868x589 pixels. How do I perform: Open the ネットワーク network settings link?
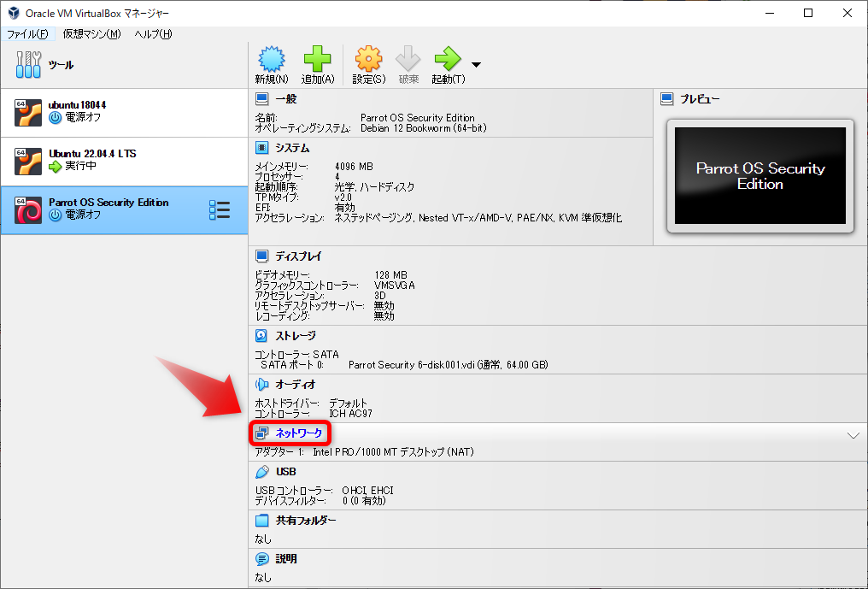[x=298, y=433]
